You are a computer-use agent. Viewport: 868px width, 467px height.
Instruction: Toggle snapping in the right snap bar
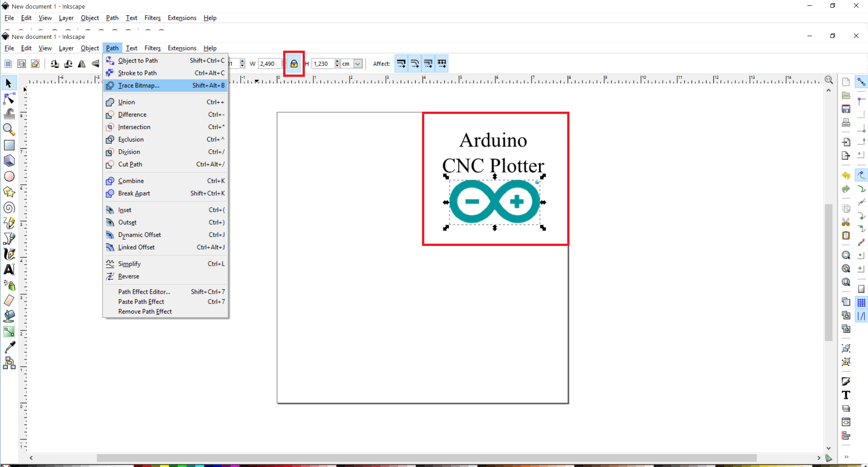(x=862, y=82)
